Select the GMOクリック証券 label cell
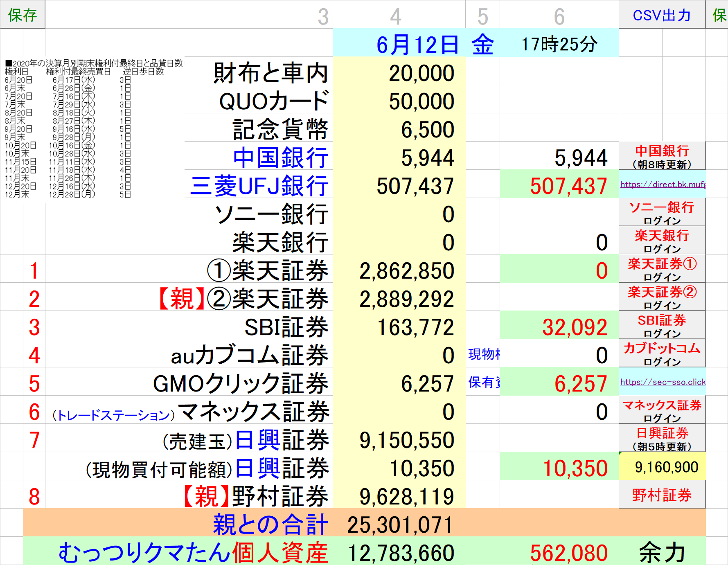 (189, 382)
